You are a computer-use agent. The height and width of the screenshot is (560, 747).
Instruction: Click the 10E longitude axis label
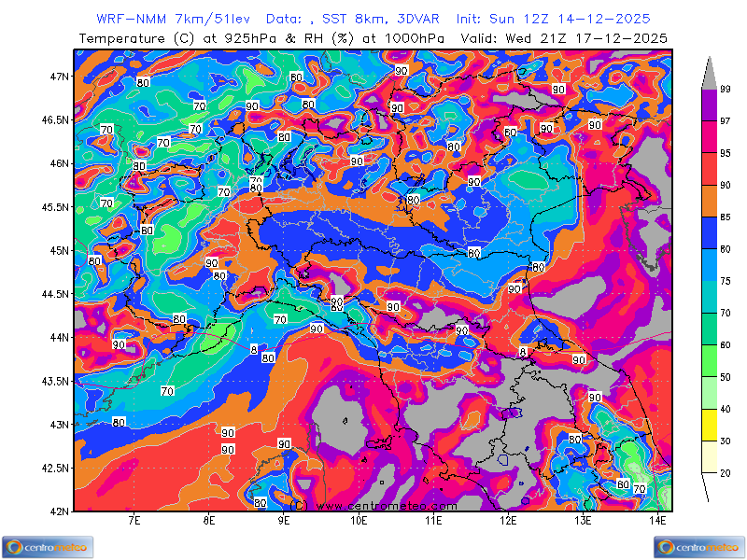(359, 521)
